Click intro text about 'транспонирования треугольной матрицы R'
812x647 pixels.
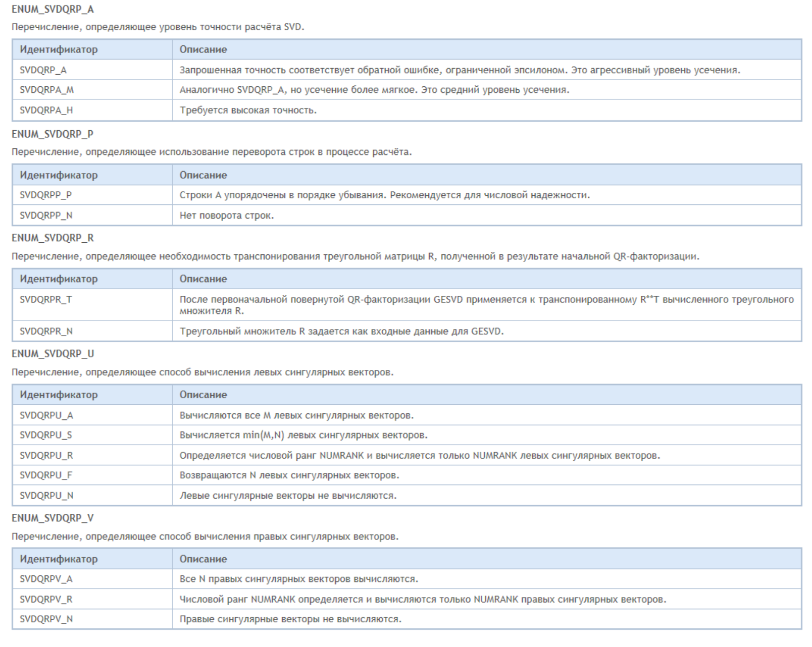356,256
